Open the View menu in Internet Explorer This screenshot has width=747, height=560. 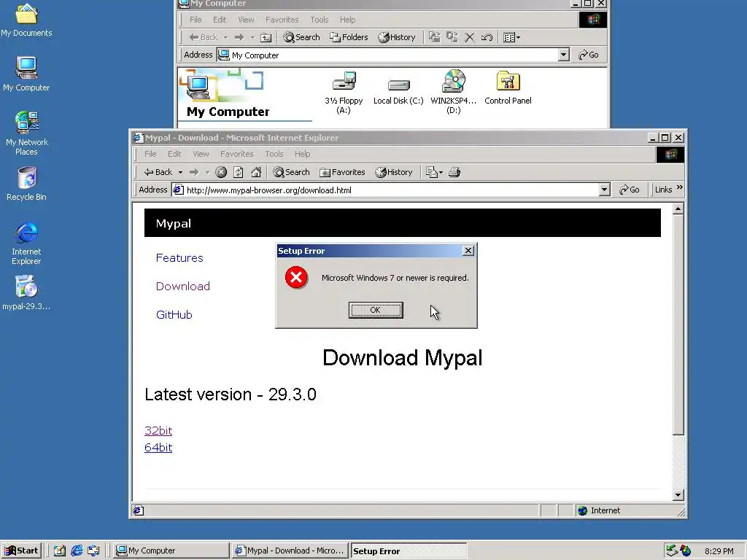click(201, 154)
